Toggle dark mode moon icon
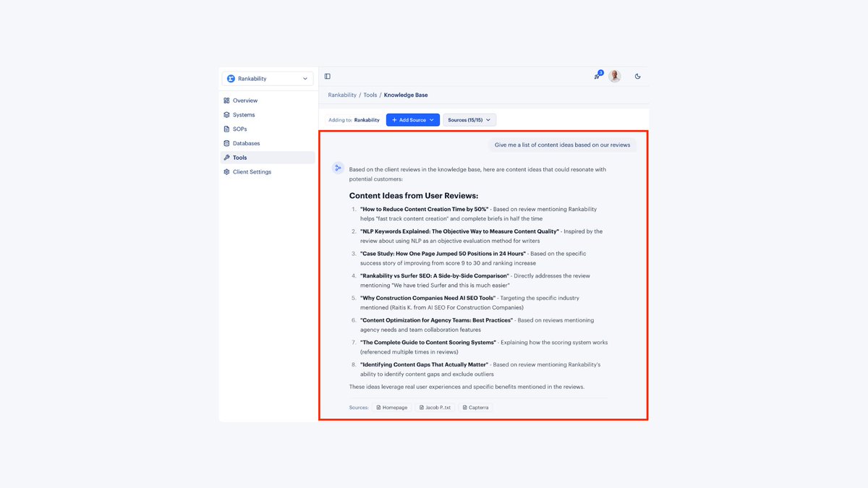The height and width of the screenshot is (488, 868). click(637, 76)
